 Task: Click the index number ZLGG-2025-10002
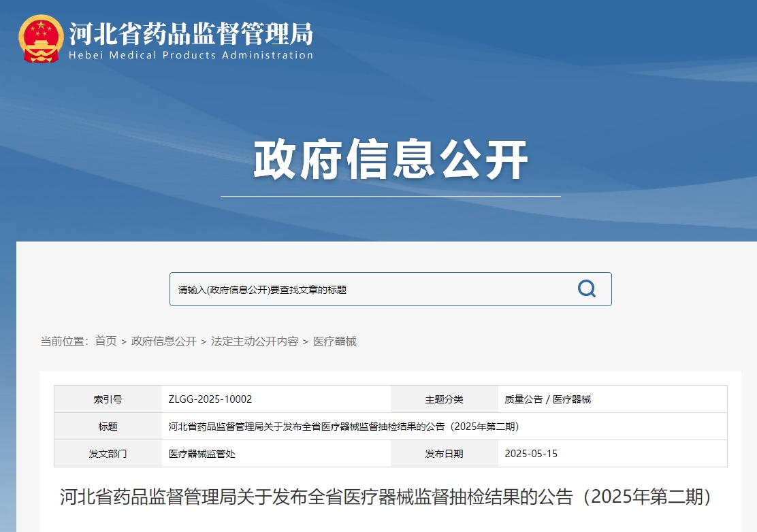210,399
